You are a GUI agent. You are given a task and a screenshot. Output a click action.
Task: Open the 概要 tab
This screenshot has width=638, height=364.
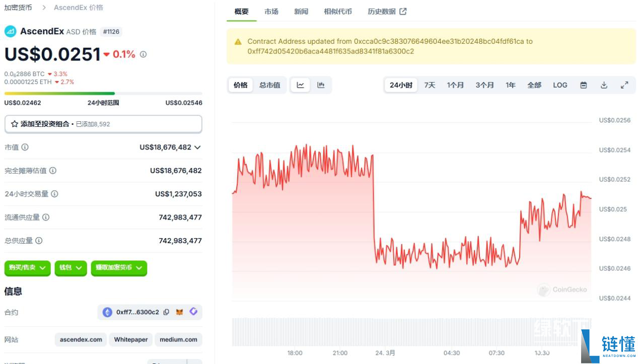242,12
